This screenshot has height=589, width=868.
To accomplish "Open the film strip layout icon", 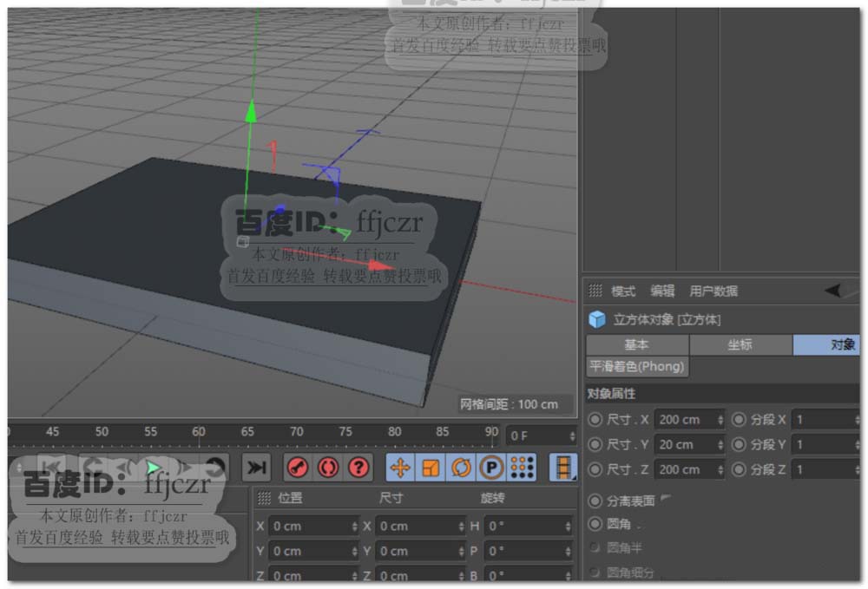I will click(x=563, y=468).
